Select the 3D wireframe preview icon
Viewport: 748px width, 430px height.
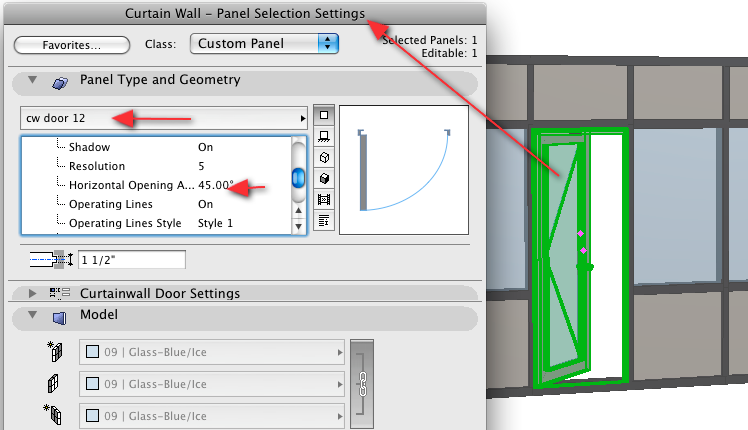point(324,157)
